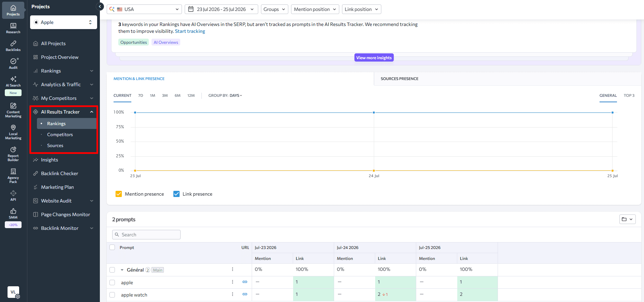
Task: Click the AI Overviews tag
Action: pyautogui.click(x=166, y=42)
